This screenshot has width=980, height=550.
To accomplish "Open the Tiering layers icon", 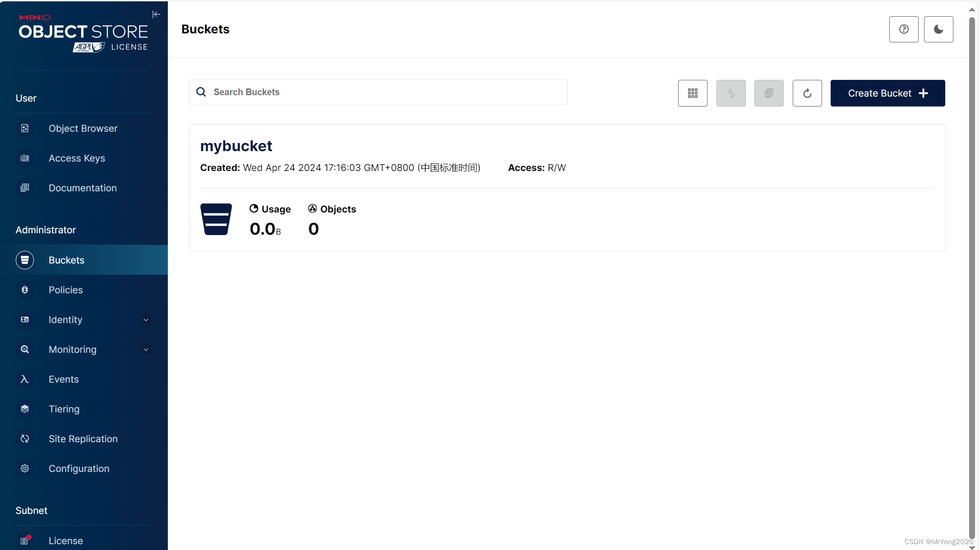I will click(x=25, y=409).
